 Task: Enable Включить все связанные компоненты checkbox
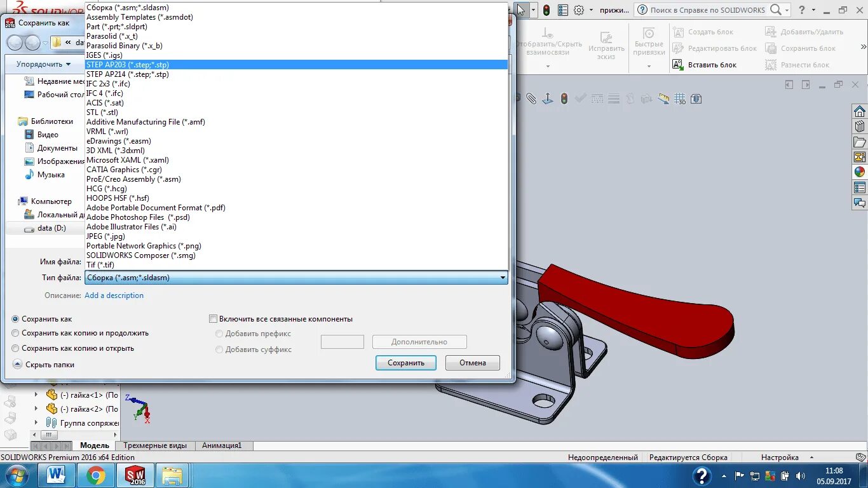tap(214, 319)
